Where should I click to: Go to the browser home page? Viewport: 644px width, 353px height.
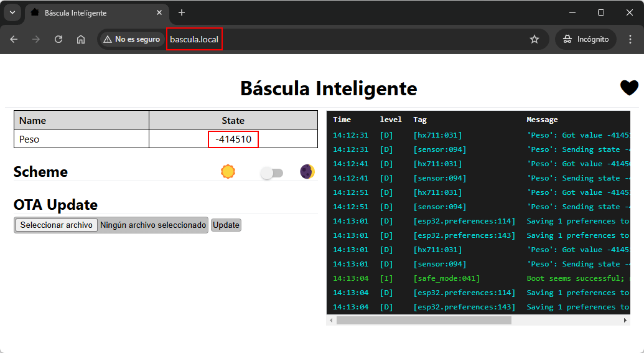[x=81, y=39]
